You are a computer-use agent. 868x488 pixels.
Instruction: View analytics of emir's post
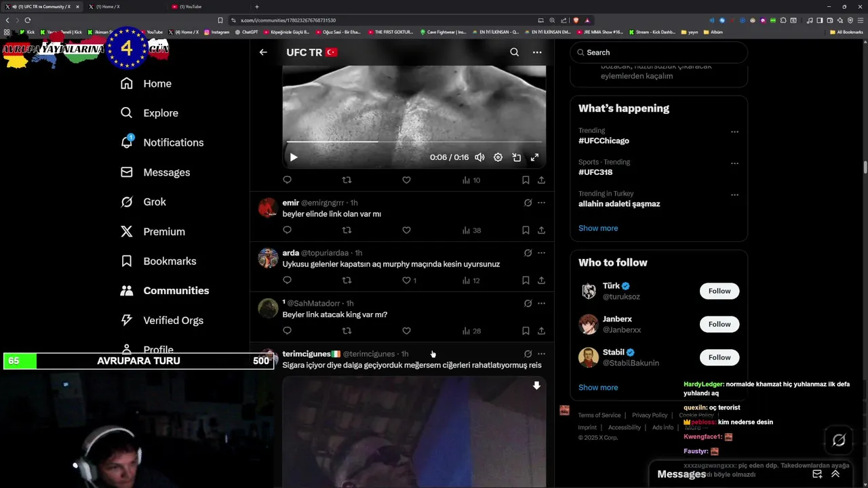point(471,230)
